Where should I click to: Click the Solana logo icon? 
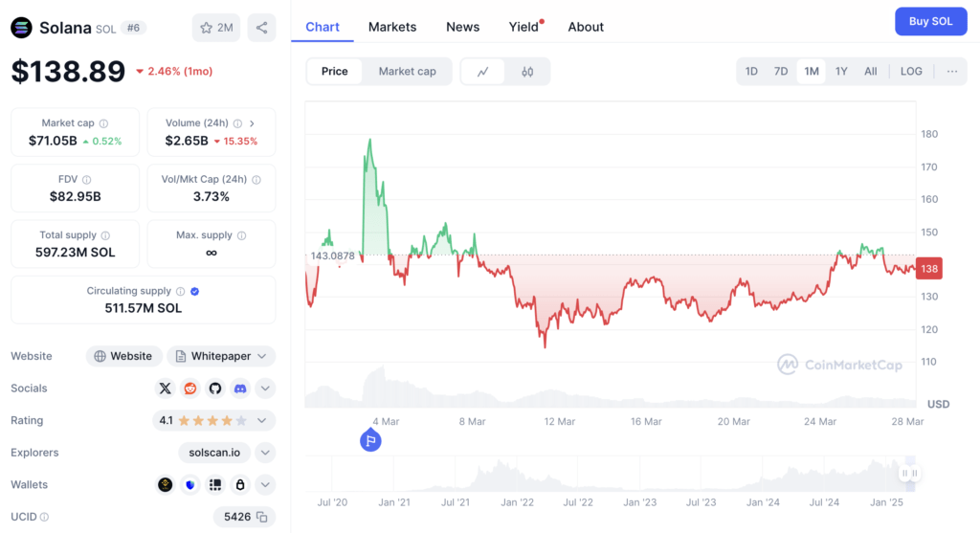click(21, 28)
